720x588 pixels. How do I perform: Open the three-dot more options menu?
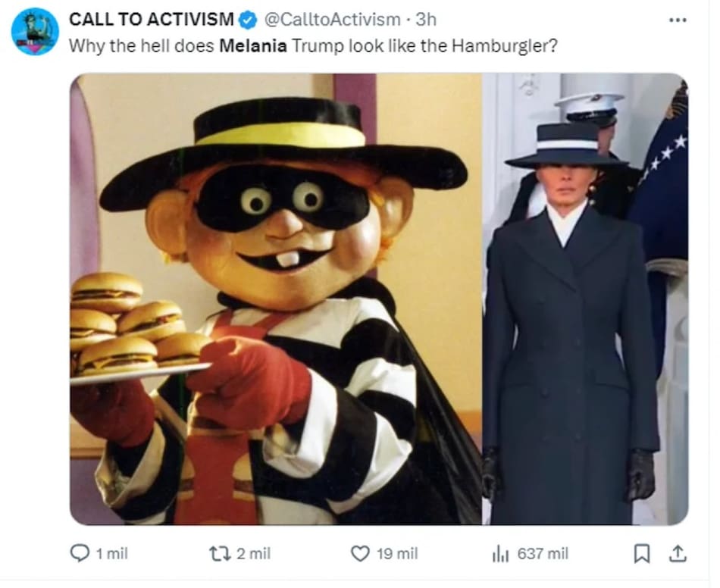point(678,20)
